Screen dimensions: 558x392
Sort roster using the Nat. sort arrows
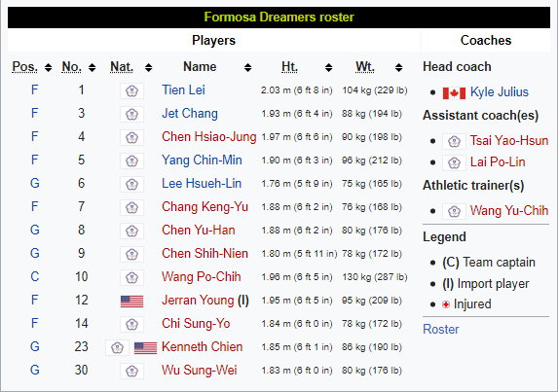pos(148,67)
